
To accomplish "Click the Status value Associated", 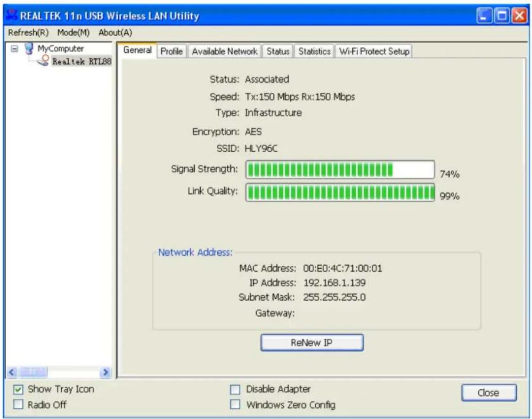I will 267,79.
